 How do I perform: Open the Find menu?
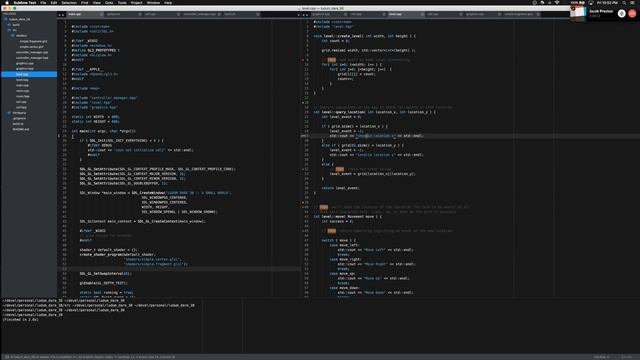pos(84,2)
